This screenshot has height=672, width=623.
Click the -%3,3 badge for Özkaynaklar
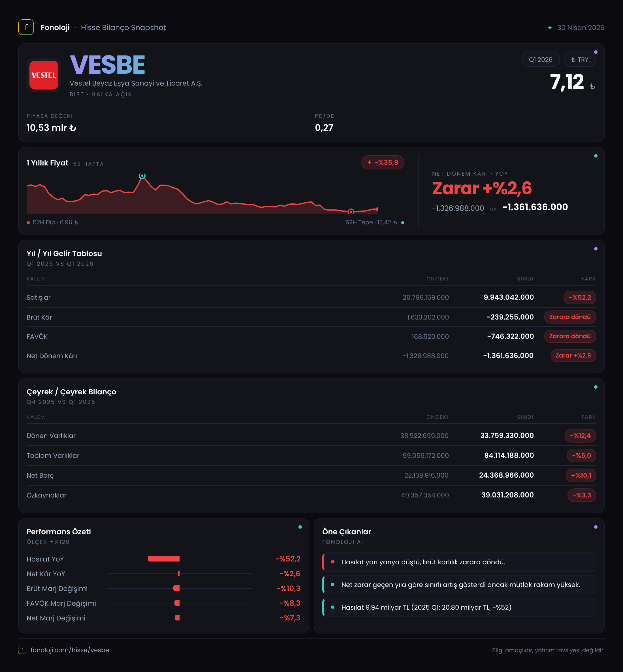tap(582, 495)
